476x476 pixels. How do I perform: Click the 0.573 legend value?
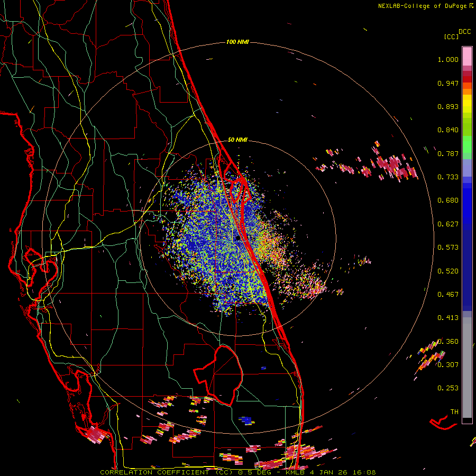click(x=448, y=248)
